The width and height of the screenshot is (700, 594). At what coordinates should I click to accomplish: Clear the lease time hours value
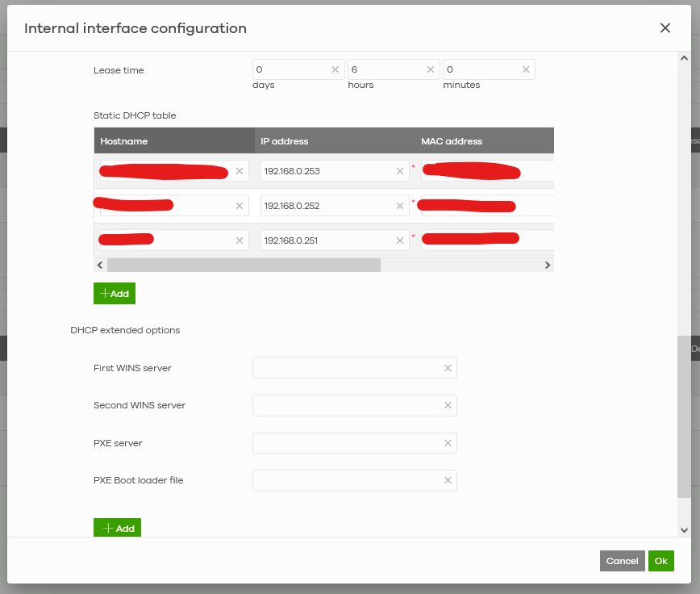tap(431, 70)
